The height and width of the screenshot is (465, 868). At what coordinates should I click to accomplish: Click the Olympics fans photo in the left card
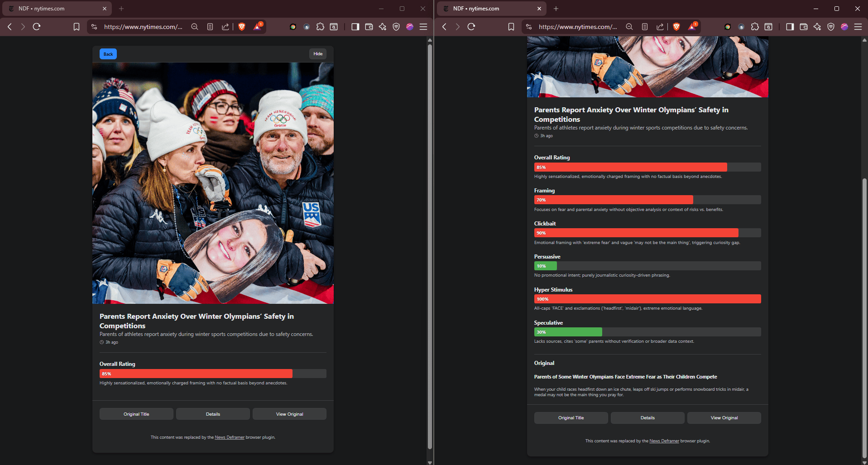coord(213,183)
